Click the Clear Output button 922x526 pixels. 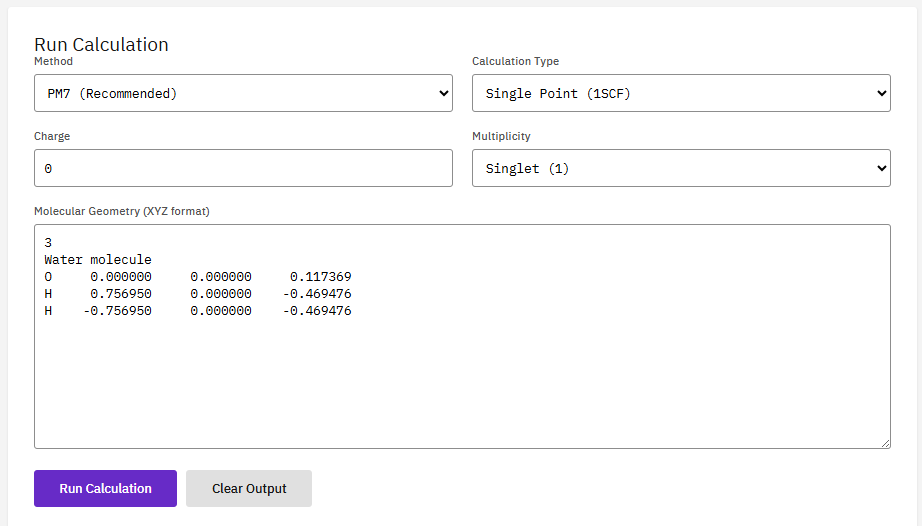(249, 488)
